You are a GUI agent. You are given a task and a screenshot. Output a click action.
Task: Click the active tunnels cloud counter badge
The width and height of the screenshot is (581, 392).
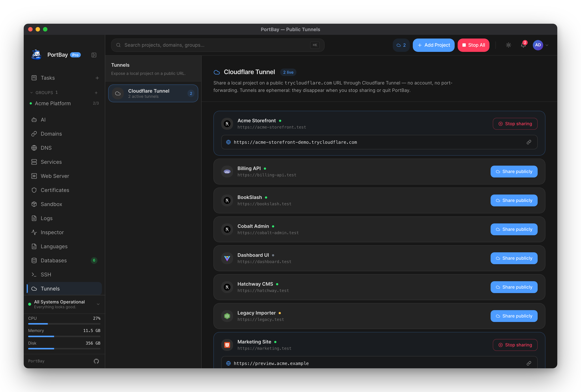401,45
